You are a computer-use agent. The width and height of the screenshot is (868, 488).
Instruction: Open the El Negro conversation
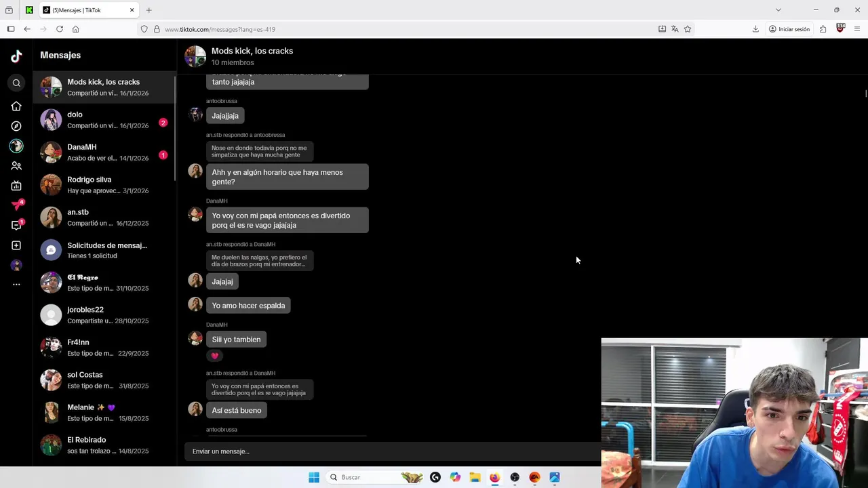click(104, 282)
